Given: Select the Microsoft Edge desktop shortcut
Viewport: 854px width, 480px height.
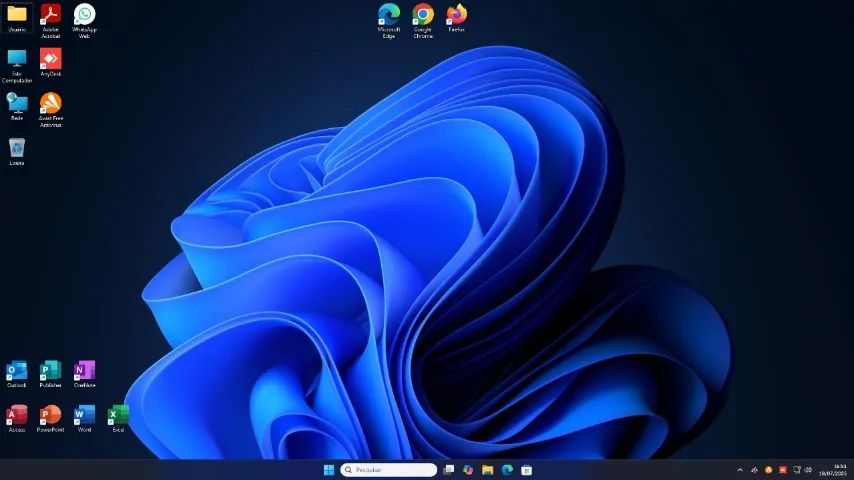Looking at the screenshot, I should point(389,15).
